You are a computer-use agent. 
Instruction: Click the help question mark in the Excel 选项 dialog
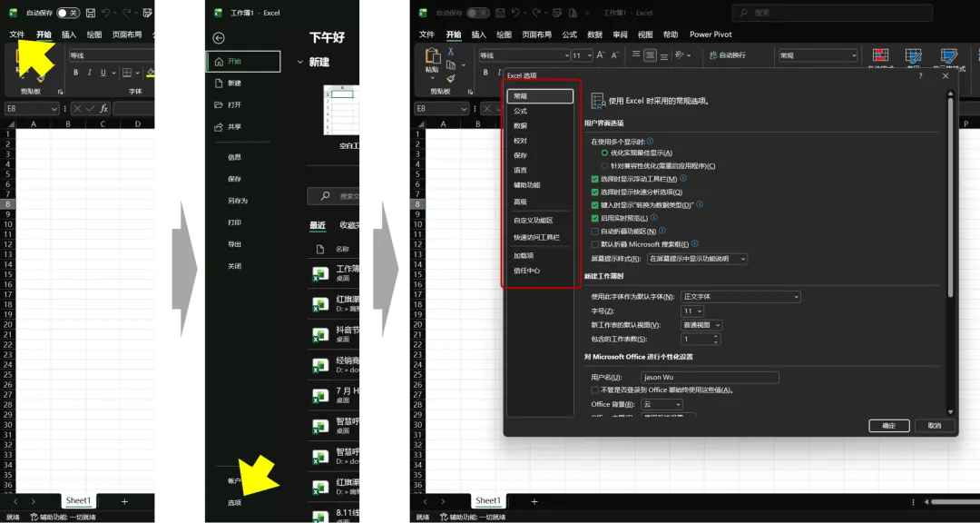pyautogui.click(x=921, y=75)
